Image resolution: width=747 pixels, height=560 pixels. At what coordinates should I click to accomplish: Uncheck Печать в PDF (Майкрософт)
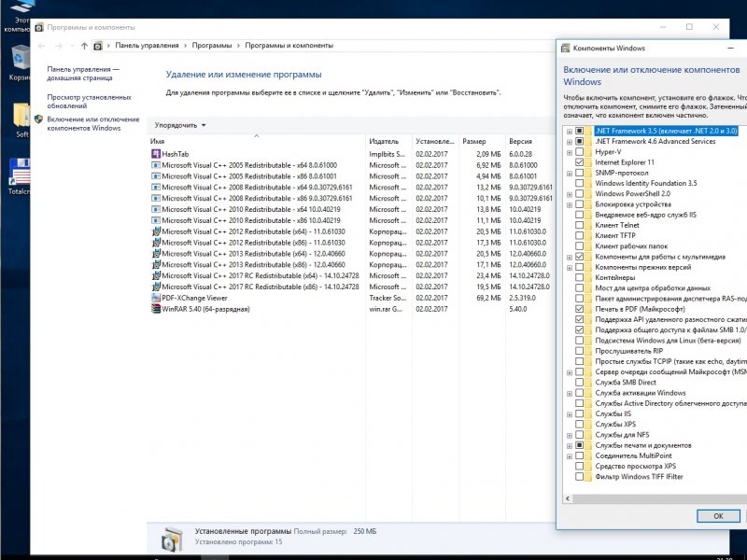point(579,309)
